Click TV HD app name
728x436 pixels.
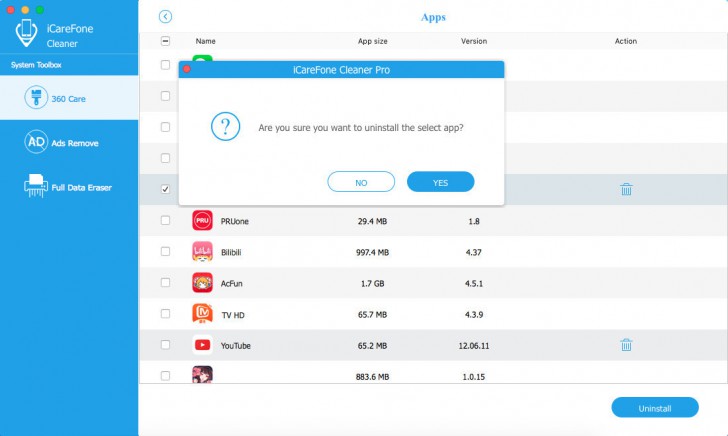233,315
